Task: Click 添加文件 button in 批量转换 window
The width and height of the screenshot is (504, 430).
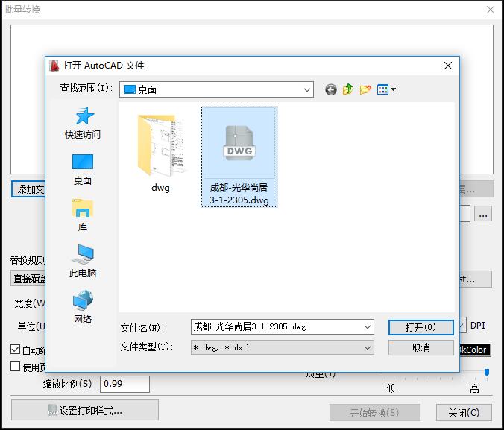Action: 28,189
